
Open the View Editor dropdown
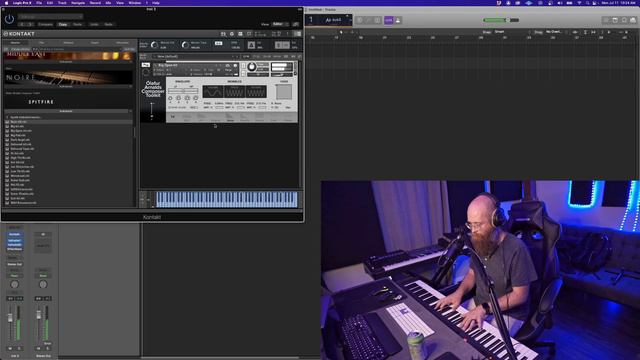coord(280,24)
